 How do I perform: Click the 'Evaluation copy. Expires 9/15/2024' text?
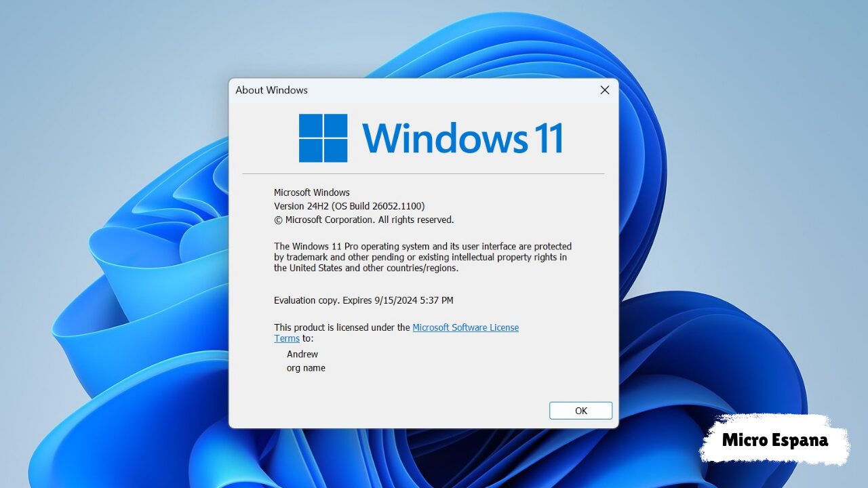[363, 300]
